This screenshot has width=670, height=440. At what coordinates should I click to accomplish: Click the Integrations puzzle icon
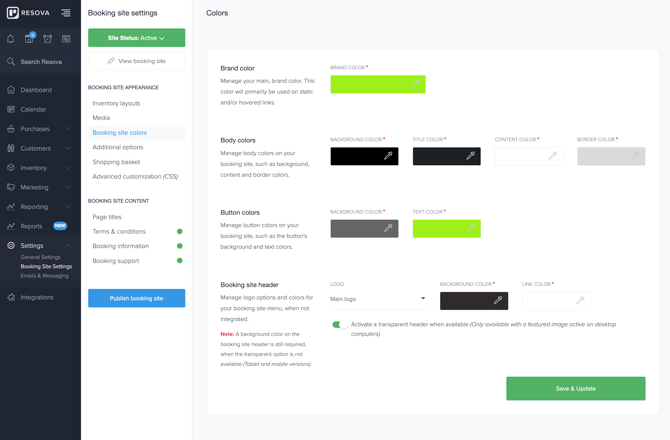click(11, 297)
